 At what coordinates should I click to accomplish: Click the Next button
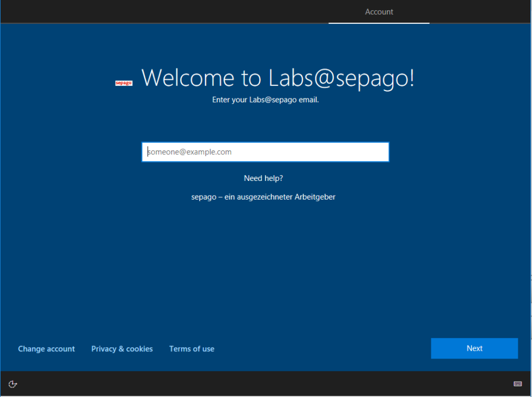474,348
